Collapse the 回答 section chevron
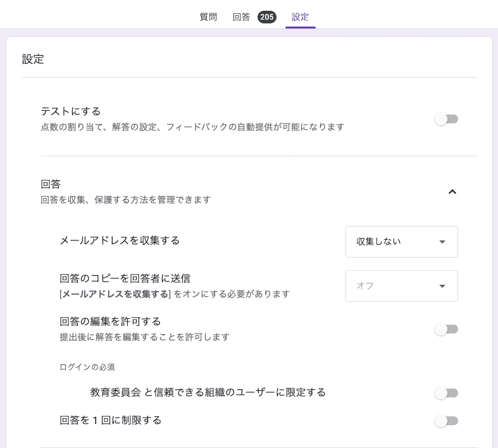Screen dimensions: 498x448 (452, 192)
